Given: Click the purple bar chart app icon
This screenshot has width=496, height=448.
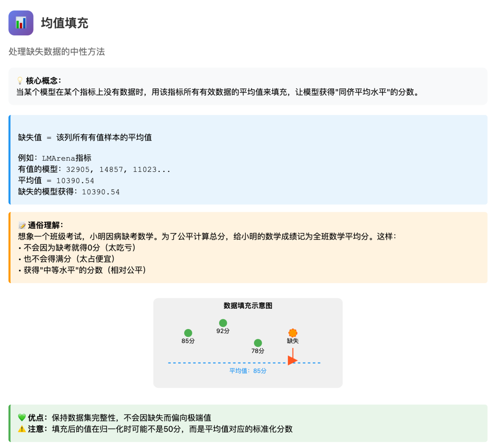Looking at the screenshot, I should [21, 23].
